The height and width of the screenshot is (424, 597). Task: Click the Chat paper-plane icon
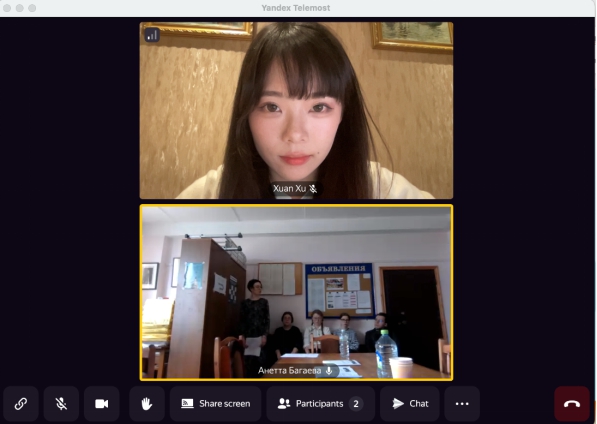point(398,403)
